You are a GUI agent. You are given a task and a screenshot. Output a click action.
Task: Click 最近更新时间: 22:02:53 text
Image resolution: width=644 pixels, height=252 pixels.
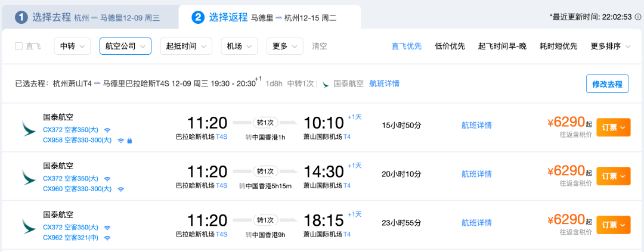[x=590, y=17]
